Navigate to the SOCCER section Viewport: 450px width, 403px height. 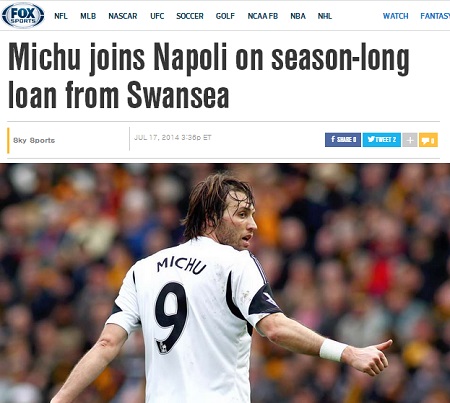pyautogui.click(x=190, y=16)
